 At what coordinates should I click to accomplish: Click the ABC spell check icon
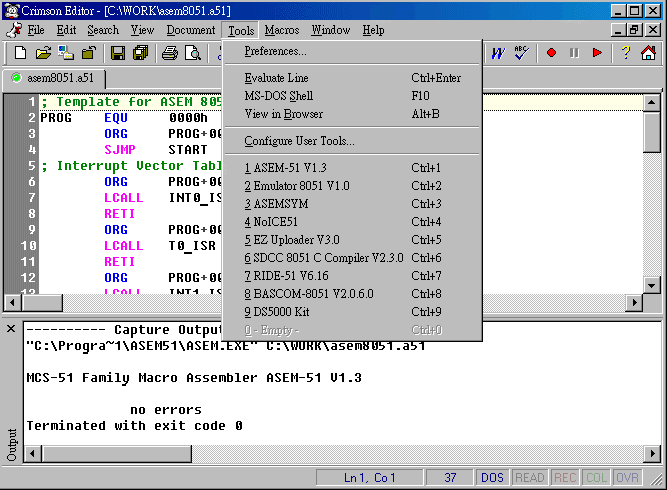(521, 53)
